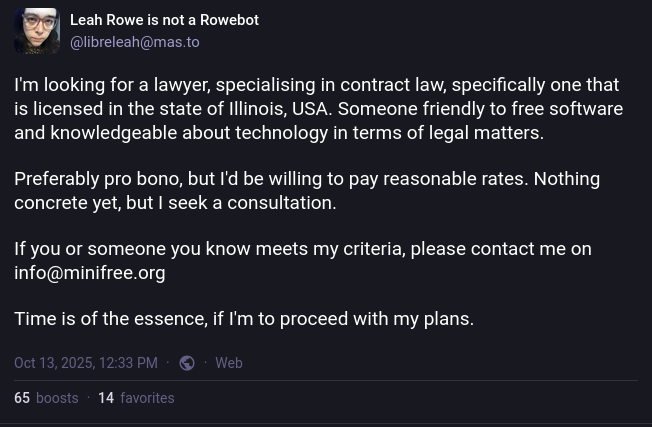The image size is (652, 427).
Task: Open the Oct 13, 2025 timestamp link
Action: pos(86,363)
